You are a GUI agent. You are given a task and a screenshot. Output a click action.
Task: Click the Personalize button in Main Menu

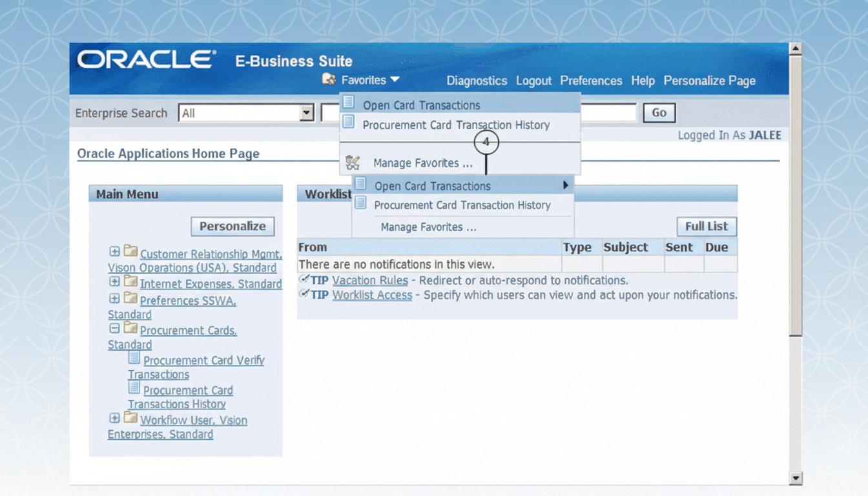click(232, 226)
